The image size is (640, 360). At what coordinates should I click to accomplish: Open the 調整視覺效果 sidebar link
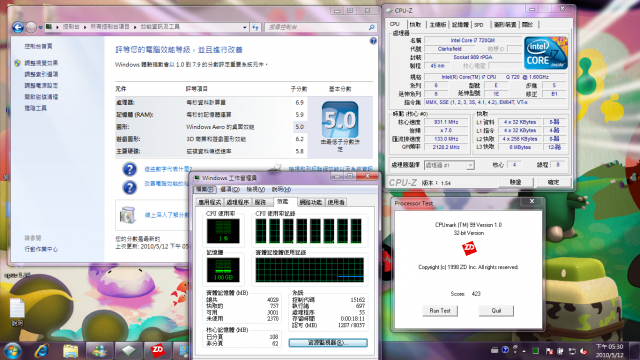click(x=41, y=63)
